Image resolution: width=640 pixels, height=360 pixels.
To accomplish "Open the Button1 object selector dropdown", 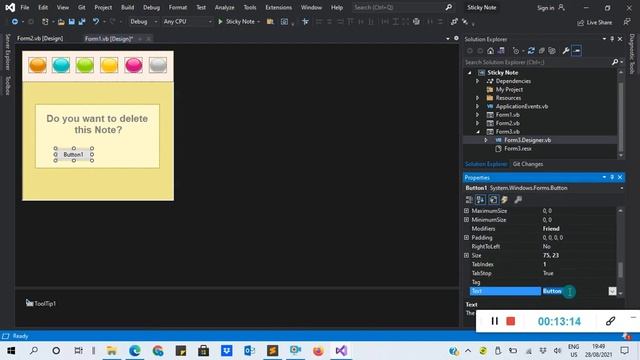I will (621, 188).
